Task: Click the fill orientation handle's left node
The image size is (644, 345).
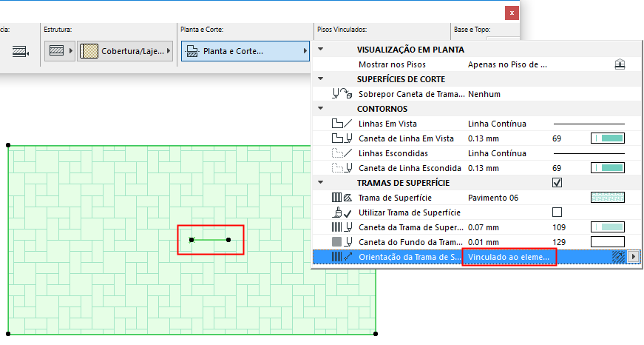Action: coord(191,240)
